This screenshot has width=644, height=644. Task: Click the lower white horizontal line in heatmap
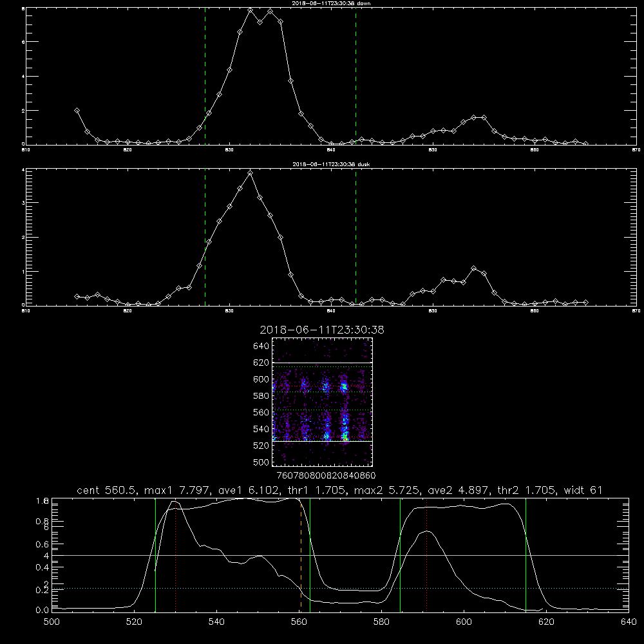[323, 441]
